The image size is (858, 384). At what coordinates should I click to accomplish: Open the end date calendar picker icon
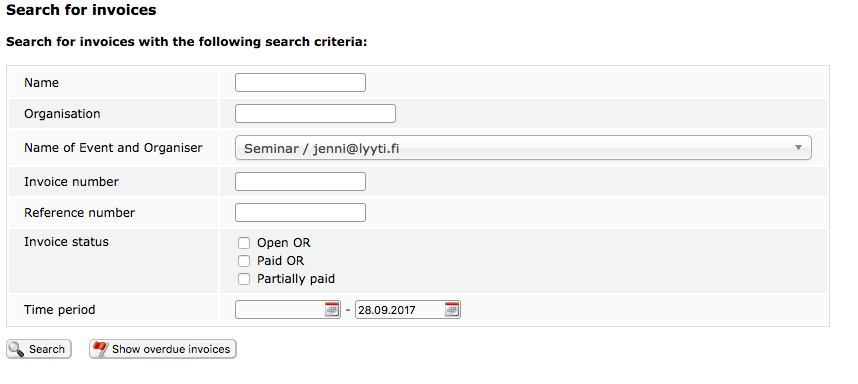[452, 309]
